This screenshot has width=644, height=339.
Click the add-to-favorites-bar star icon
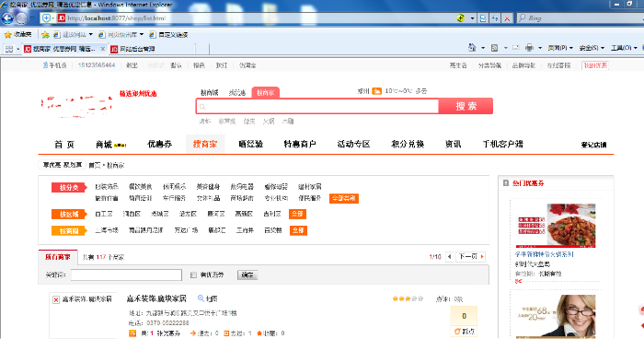coord(45,35)
